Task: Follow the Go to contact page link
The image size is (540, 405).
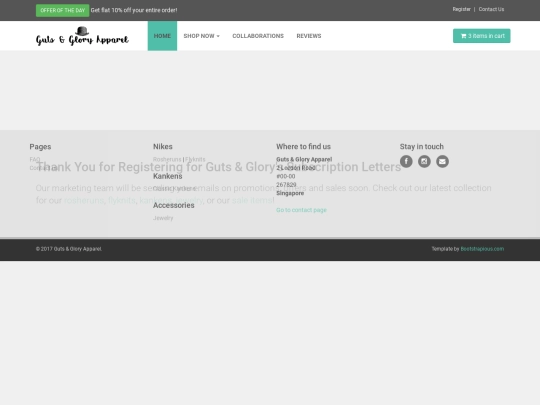Action: (x=301, y=210)
